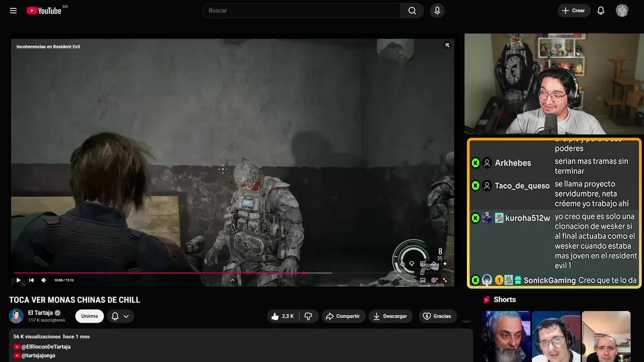Click the 'Creo que te lo da' message
Image resolution: width=644 pixels, height=362 pixels.
tap(607, 281)
